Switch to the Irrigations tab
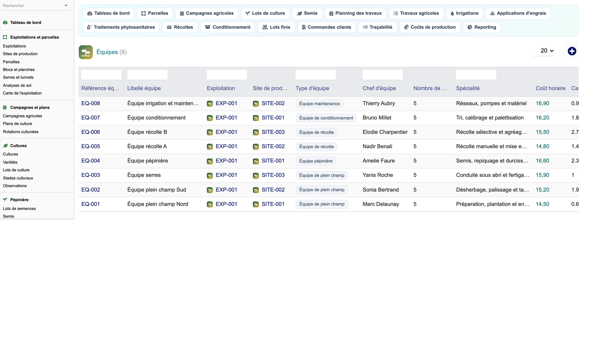Image resolution: width=589 pixels, height=364 pixels. pos(465,13)
